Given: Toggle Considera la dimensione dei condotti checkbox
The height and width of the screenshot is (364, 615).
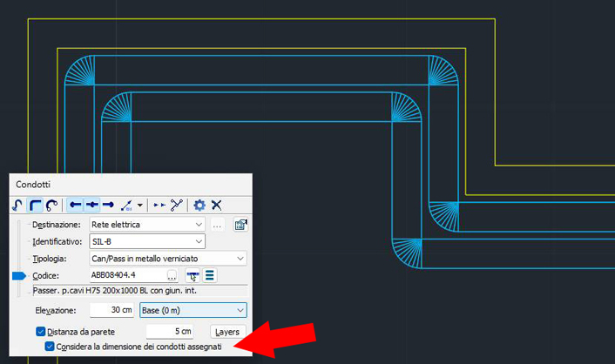Looking at the screenshot, I should 50,347.
